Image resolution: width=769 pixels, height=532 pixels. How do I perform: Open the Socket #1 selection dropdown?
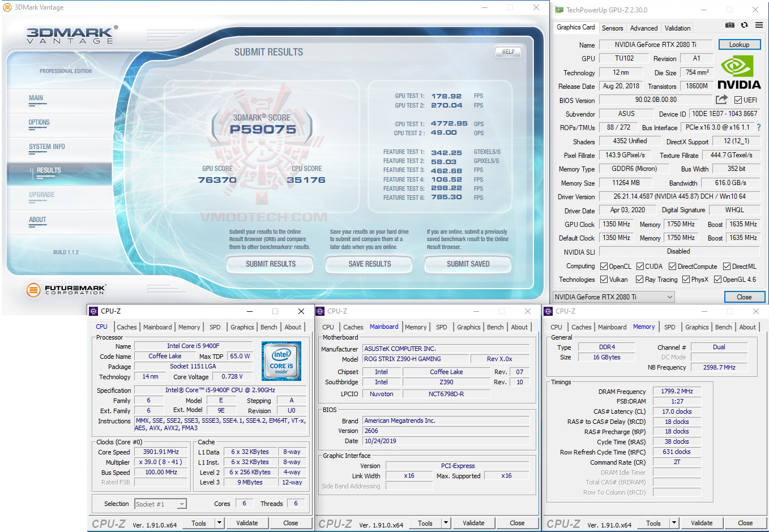pyautogui.click(x=160, y=504)
